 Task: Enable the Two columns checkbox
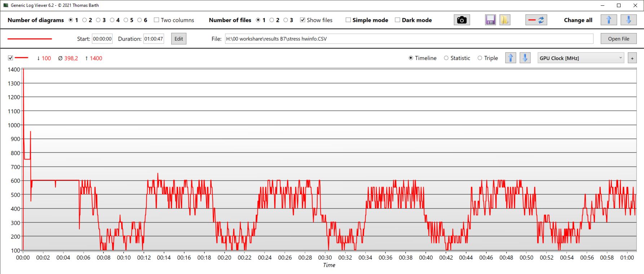(156, 20)
